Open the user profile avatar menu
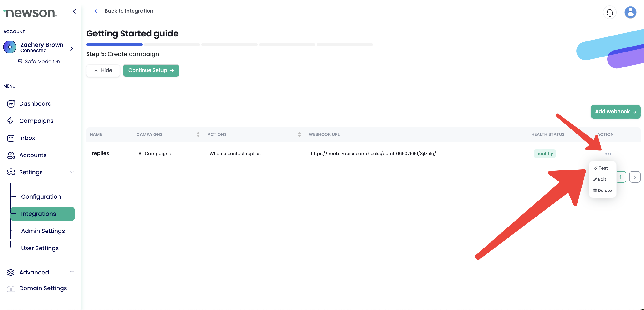 click(630, 12)
